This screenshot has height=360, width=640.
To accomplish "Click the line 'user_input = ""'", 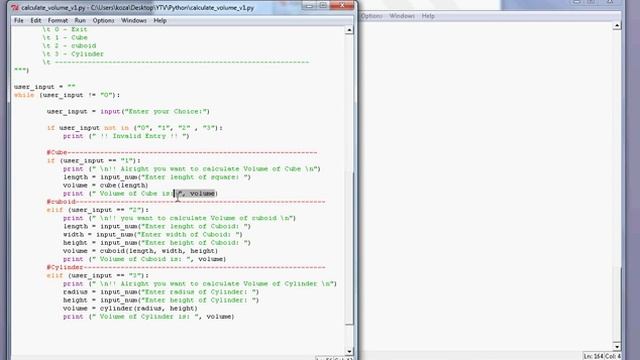I will 45,87.
